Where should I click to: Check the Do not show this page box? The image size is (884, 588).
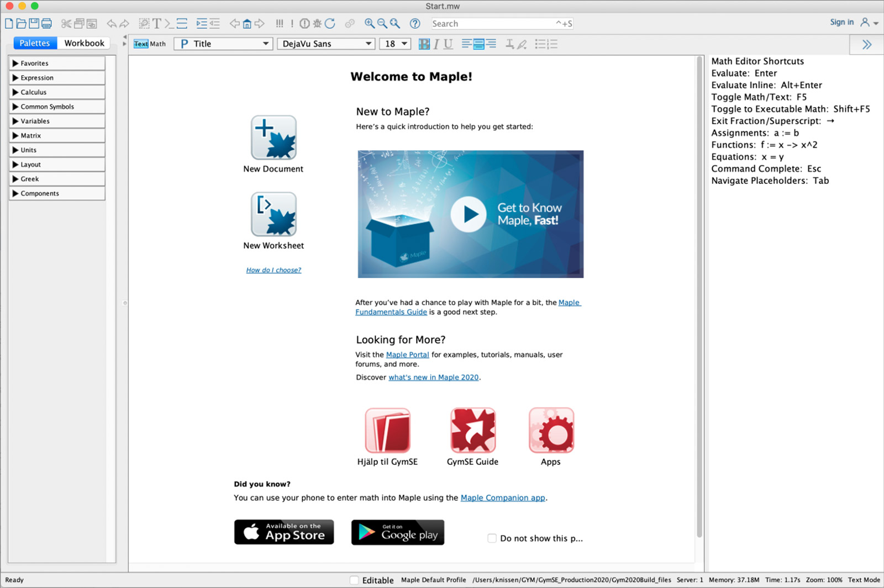[492, 538]
